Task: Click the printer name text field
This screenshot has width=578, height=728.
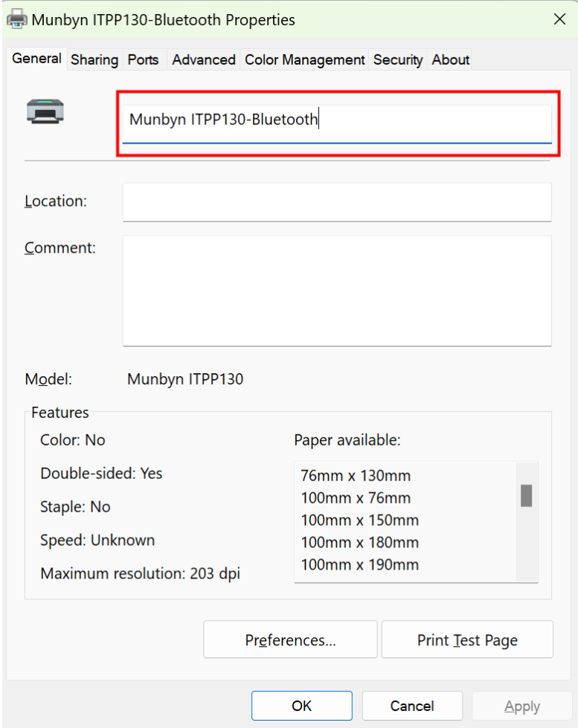Action: pos(337,120)
